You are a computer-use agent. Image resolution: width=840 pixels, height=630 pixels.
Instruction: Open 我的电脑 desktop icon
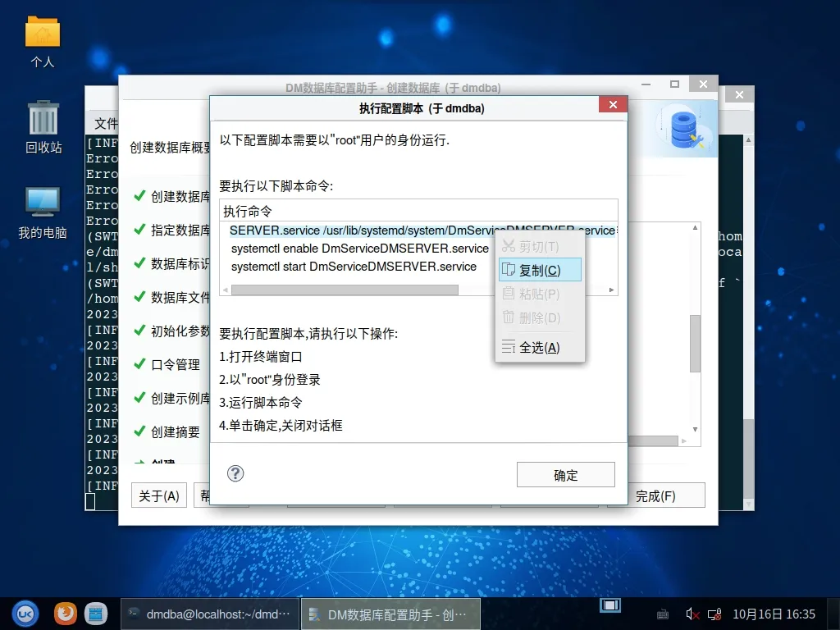(43, 212)
